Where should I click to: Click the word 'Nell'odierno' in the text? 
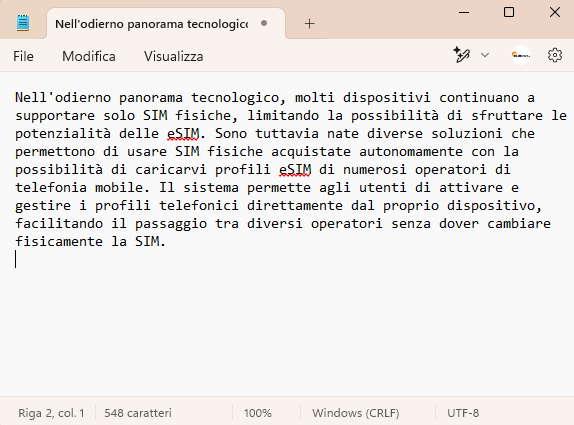coord(63,98)
